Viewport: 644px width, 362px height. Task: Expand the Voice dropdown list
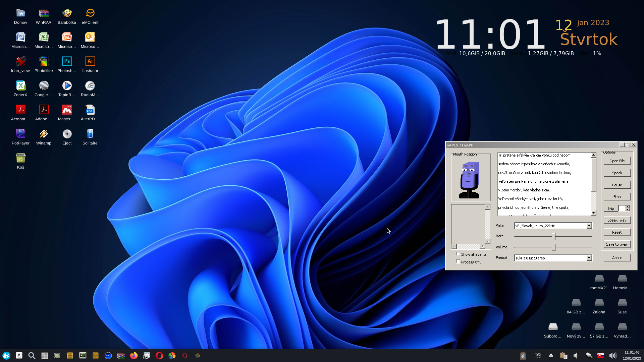[x=589, y=226]
